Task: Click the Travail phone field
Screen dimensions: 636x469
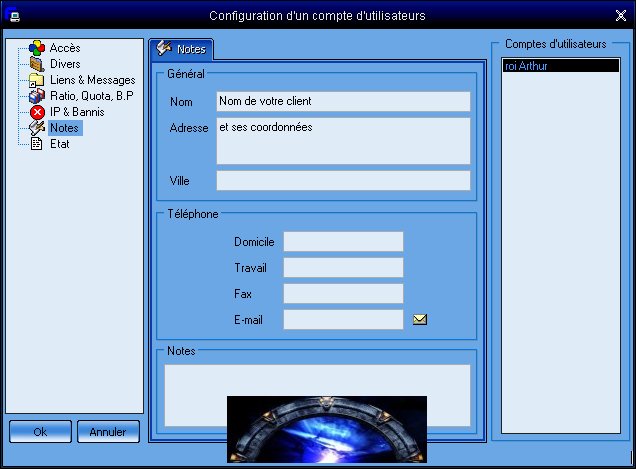Action: point(343,268)
